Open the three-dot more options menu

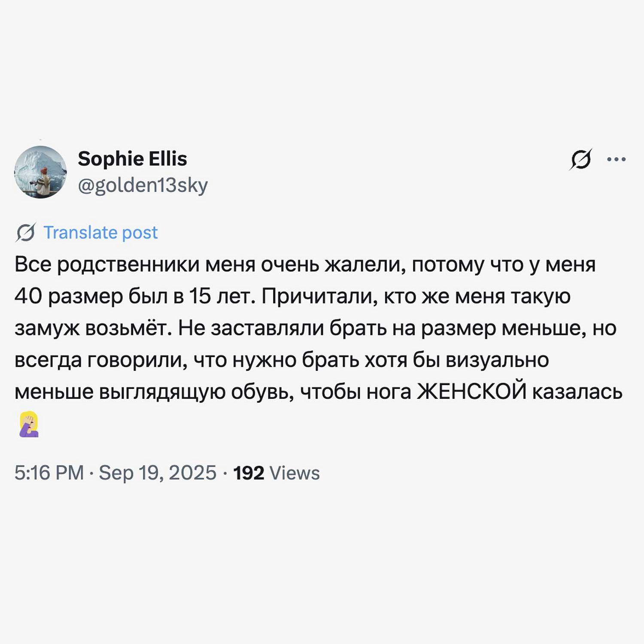click(616, 159)
